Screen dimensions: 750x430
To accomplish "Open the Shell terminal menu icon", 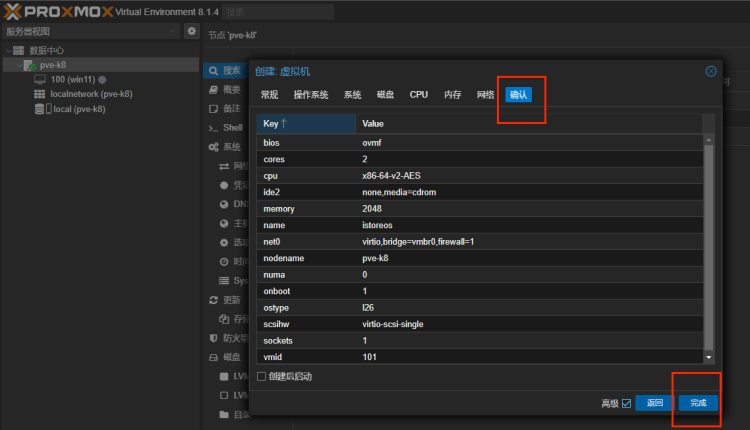I will (213, 128).
